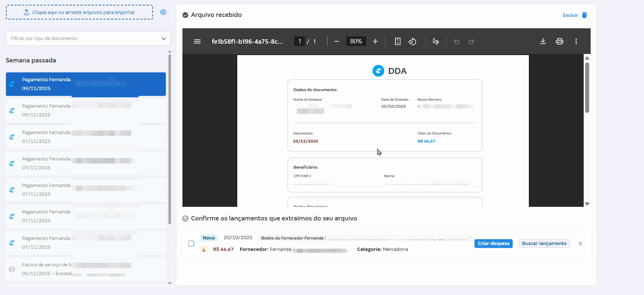Click the 80% zoom level field
Viewport: 644px width, 295px height.
point(356,41)
